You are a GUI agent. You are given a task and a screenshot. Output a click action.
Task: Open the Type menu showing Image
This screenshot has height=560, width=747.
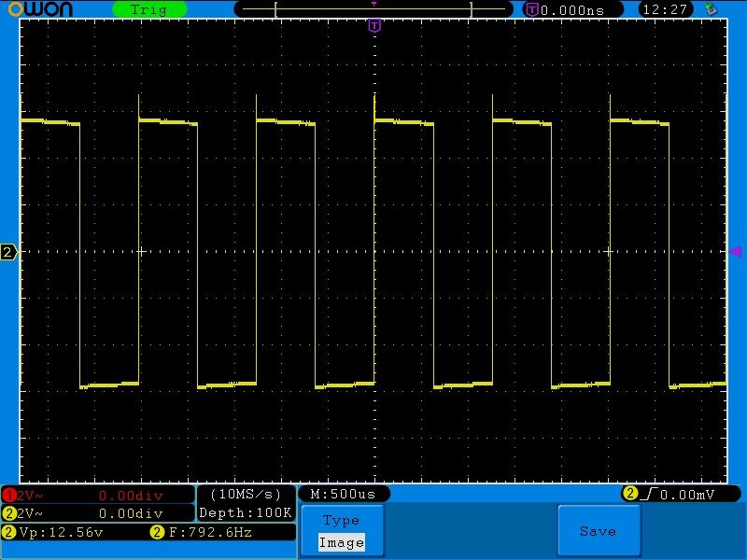341,531
